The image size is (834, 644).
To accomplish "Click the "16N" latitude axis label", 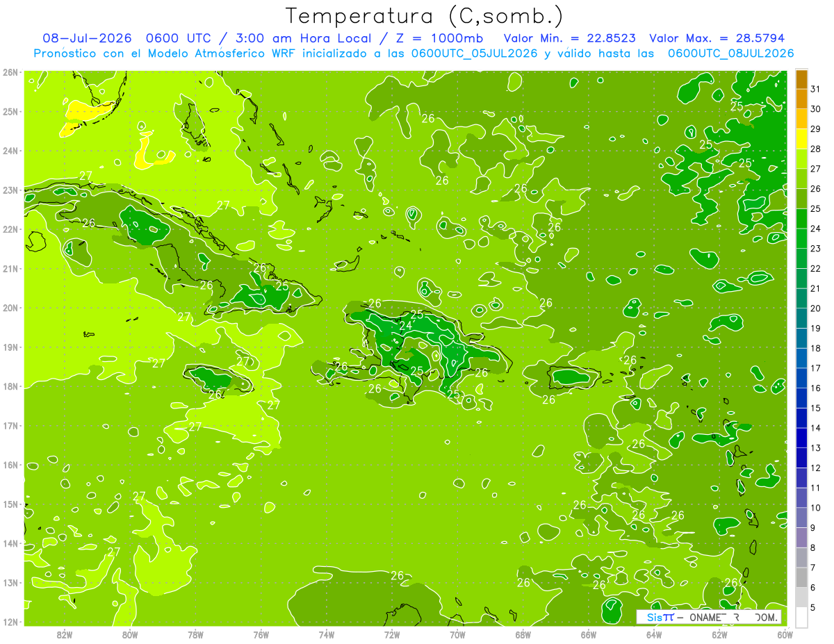I will (x=10, y=465).
